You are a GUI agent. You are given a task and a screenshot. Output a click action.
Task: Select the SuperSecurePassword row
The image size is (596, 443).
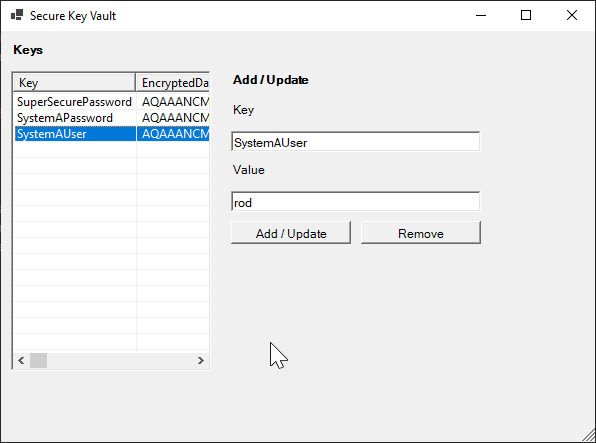(x=111, y=102)
